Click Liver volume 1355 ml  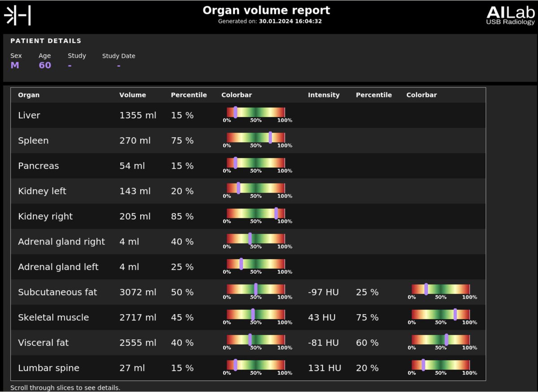138,115
